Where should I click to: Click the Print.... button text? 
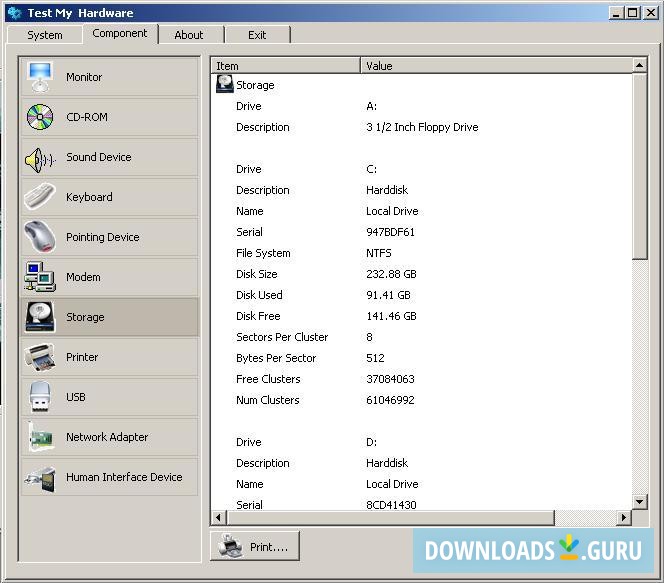tap(269, 547)
